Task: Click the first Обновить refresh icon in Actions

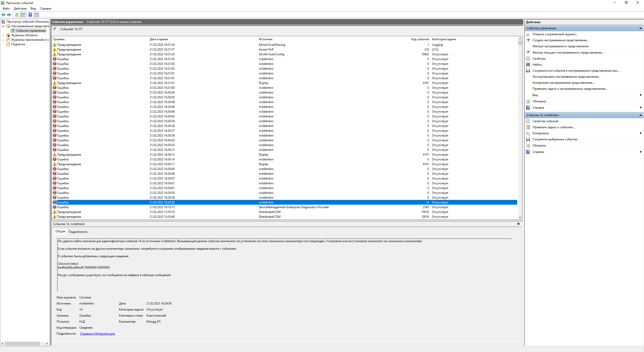Action: [x=528, y=101]
